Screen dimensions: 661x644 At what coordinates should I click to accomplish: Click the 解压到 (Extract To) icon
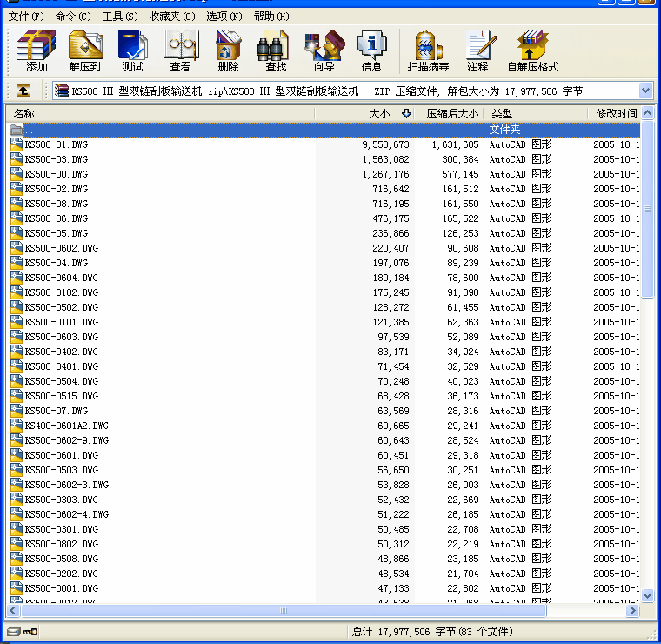[x=84, y=50]
